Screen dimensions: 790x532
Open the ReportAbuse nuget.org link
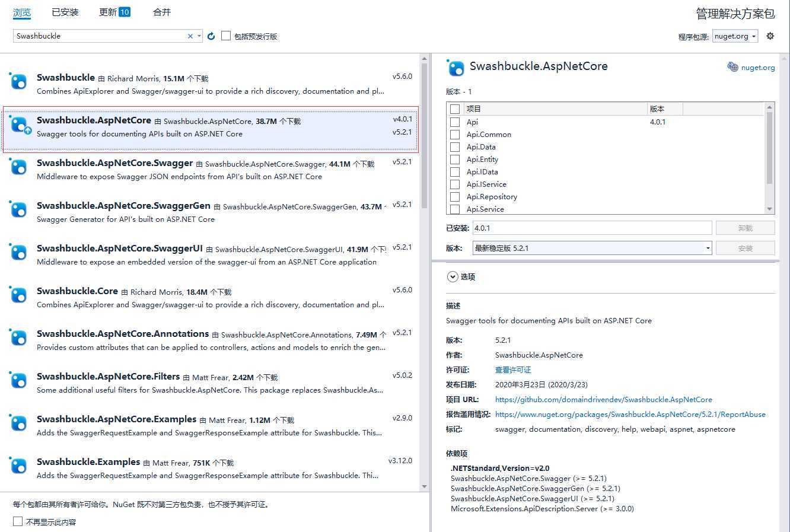click(630, 414)
